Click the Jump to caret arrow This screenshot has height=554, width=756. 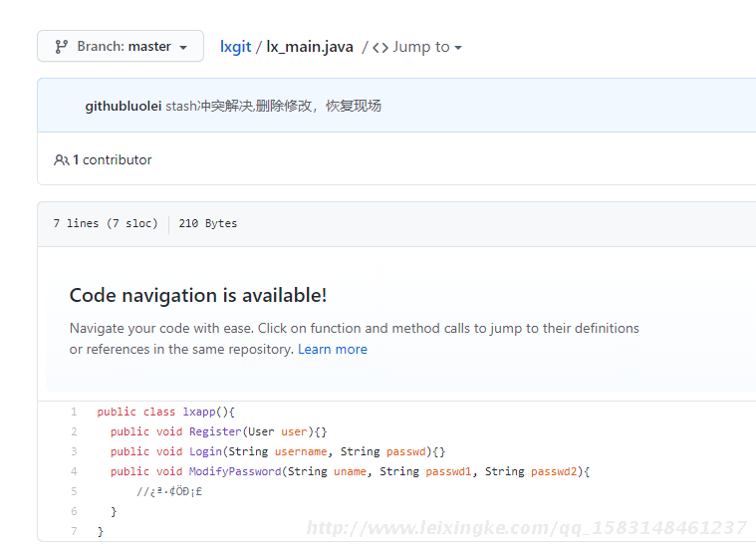point(458,48)
